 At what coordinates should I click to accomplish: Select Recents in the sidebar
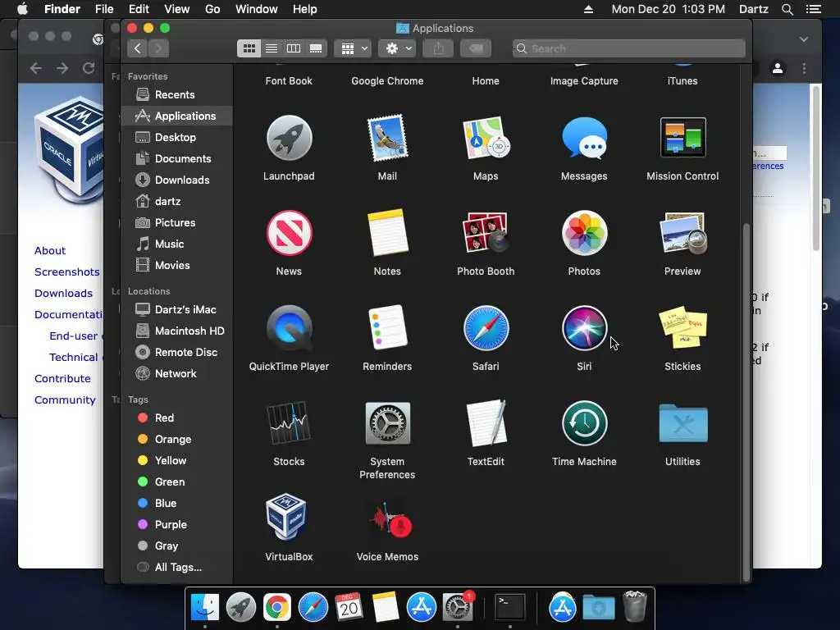click(x=177, y=95)
